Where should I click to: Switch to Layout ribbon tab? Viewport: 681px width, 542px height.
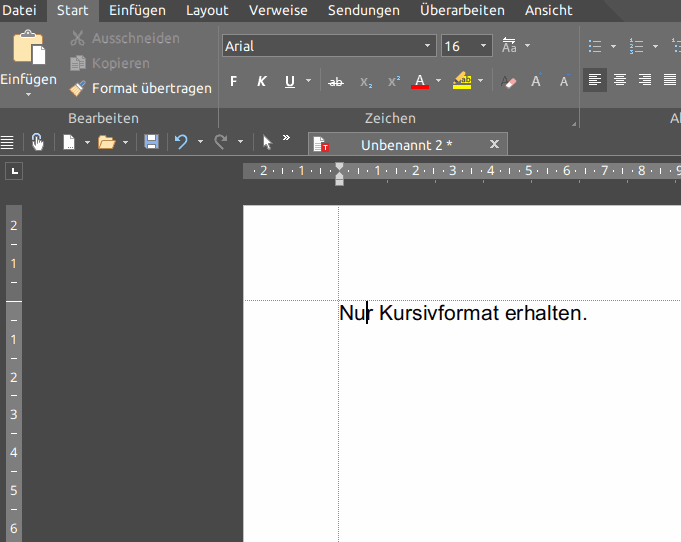pos(207,10)
